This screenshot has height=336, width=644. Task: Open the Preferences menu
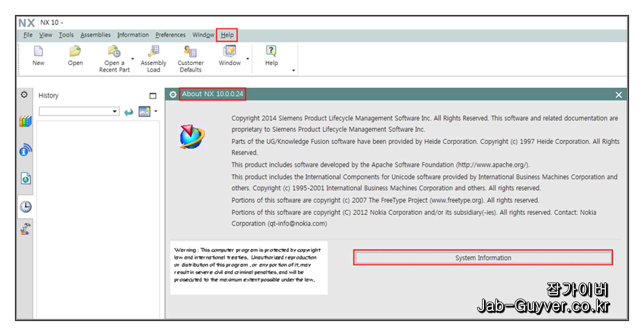(x=170, y=35)
